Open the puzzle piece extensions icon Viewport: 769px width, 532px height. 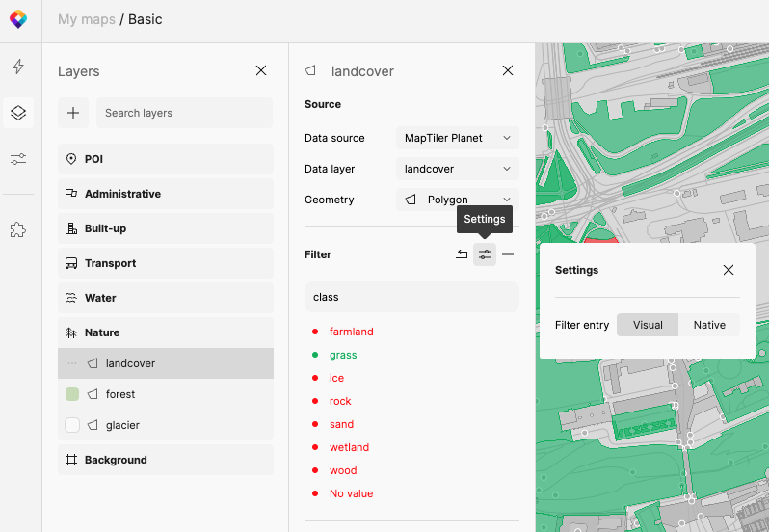(18, 229)
